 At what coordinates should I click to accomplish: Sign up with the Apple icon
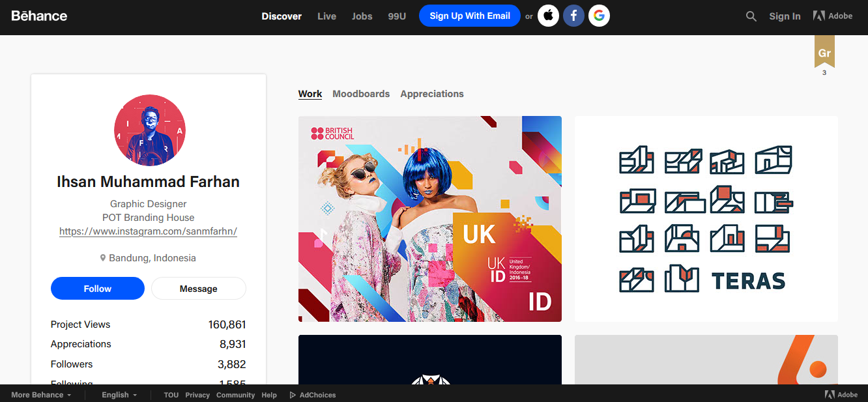(548, 16)
